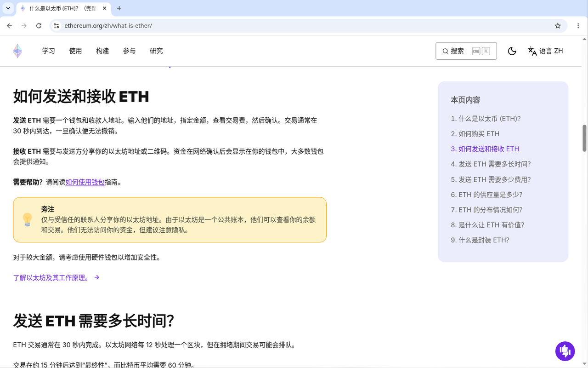Jump to 8. 是什么让 ETH 有价值?
This screenshot has height=368, width=588.
point(487,225)
